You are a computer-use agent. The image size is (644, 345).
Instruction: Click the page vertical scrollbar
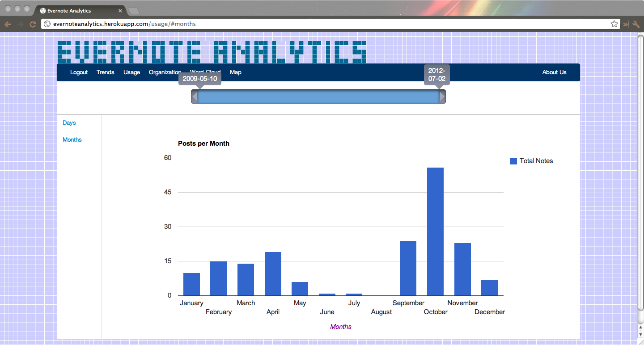click(640, 172)
